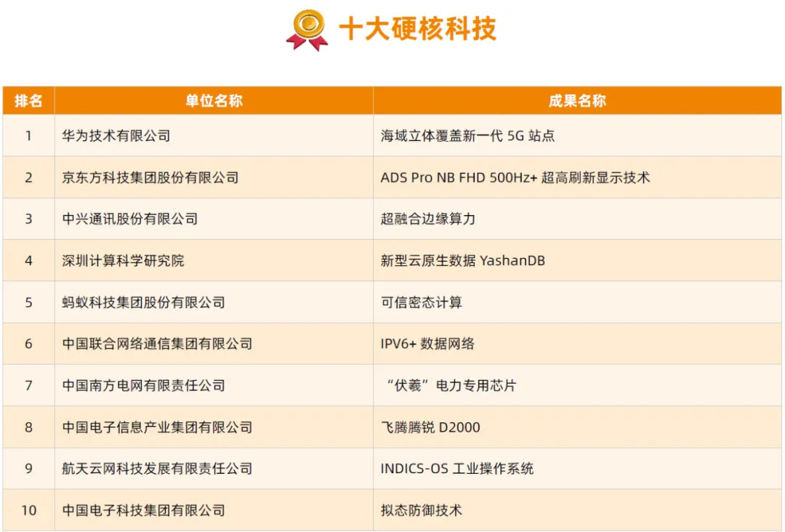Select 深圳计算科学研究院 cell
Viewport: 785px width, 532px height.
[214, 260]
